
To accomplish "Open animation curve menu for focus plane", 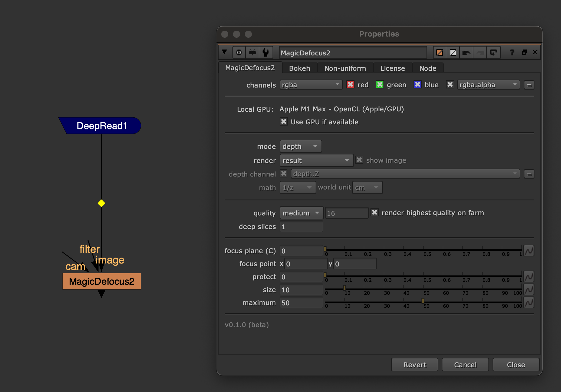I will click(x=529, y=251).
